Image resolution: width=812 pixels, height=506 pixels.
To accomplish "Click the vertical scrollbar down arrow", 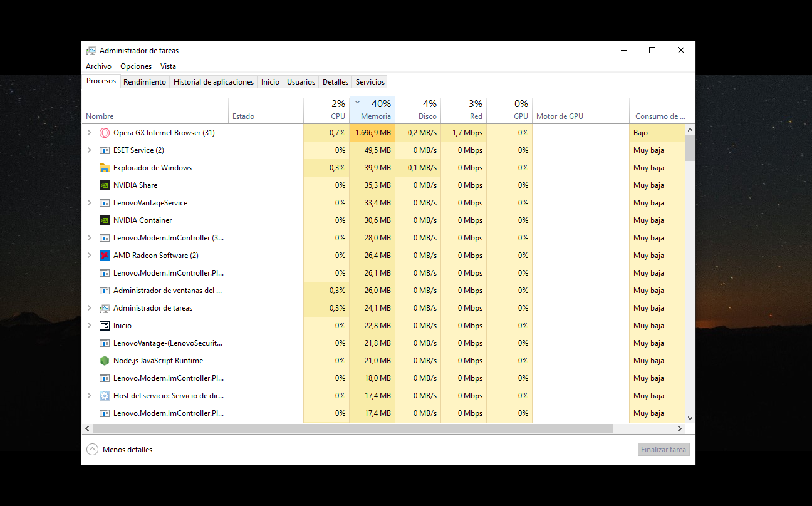I will [690, 418].
